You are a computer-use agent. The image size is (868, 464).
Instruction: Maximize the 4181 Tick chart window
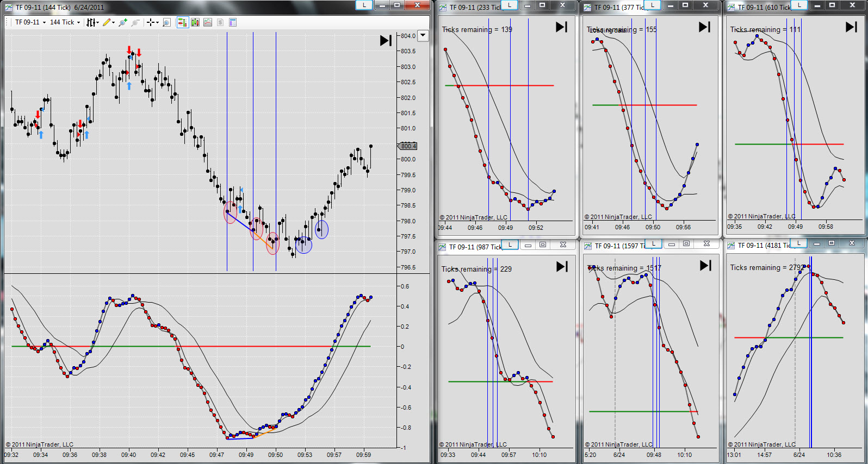pos(832,243)
